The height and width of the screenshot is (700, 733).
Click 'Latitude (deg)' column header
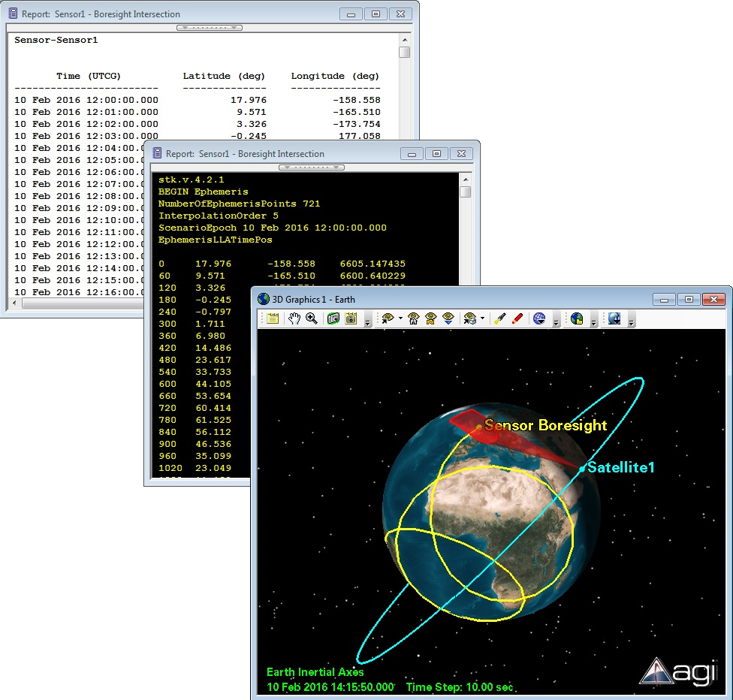click(x=224, y=76)
